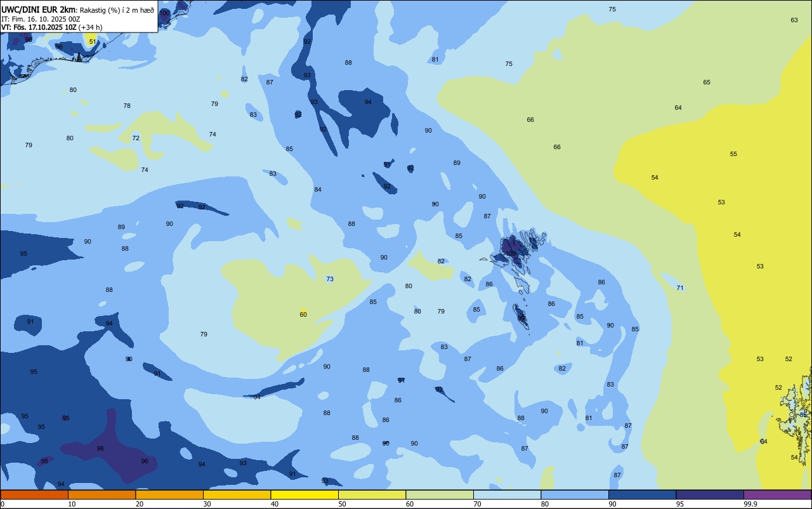Click the 40–50 bright yellow legend swatch
This screenshot has height=509, width=812.
click(304, 495)
